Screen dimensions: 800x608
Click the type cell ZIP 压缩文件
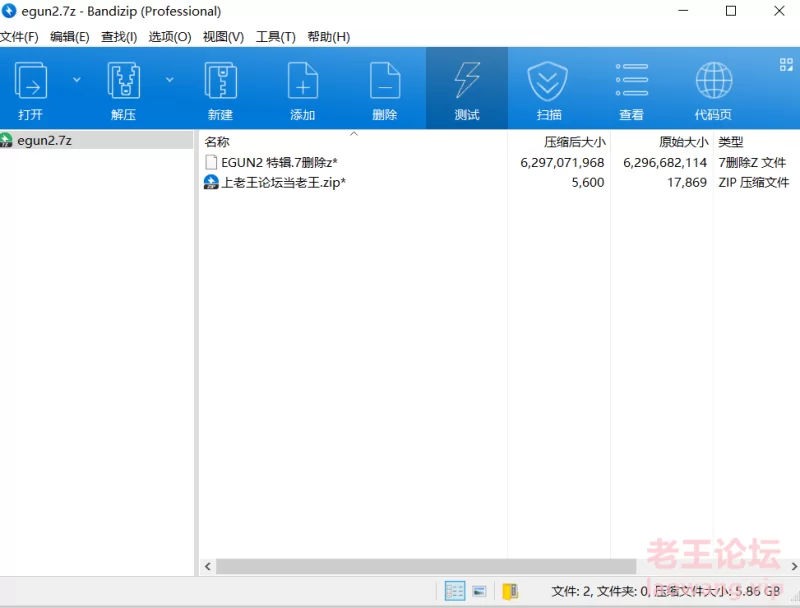click(x=754, y=182)
